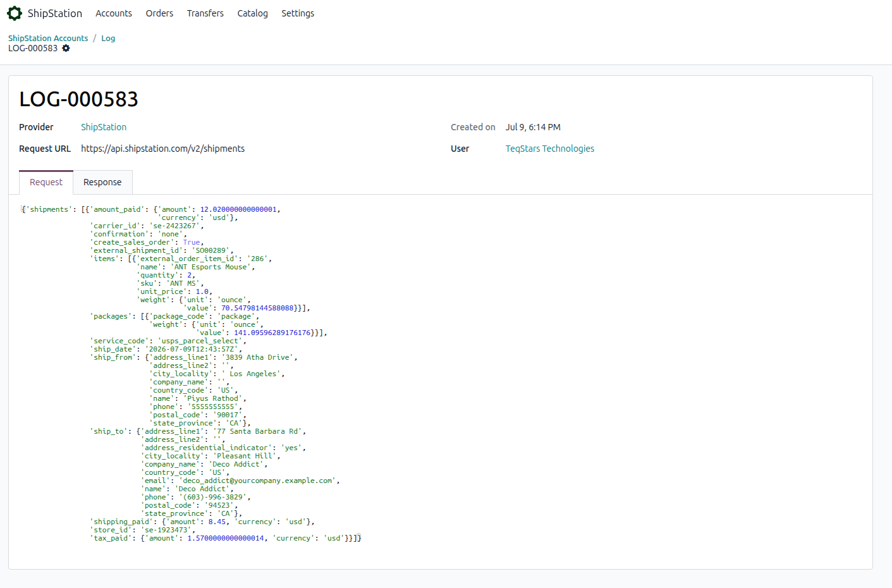Click the 'name': 'Piyus Rathod' line

point(198,398)
